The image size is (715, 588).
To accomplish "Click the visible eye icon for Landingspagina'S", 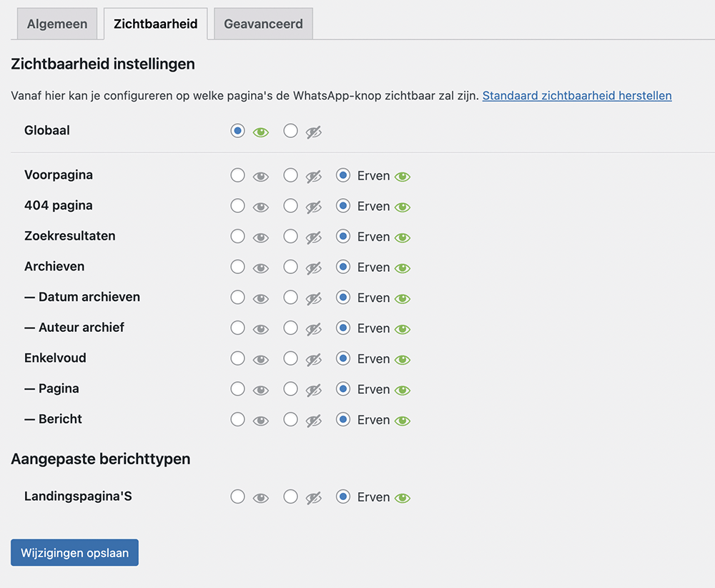I will pyautogui.click(x=261, y=498).
